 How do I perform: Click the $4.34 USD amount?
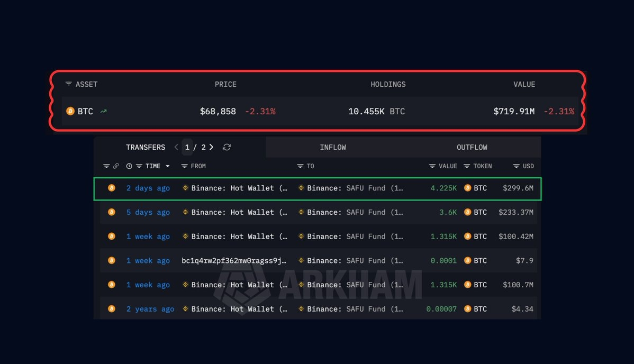tap(522, 309)
